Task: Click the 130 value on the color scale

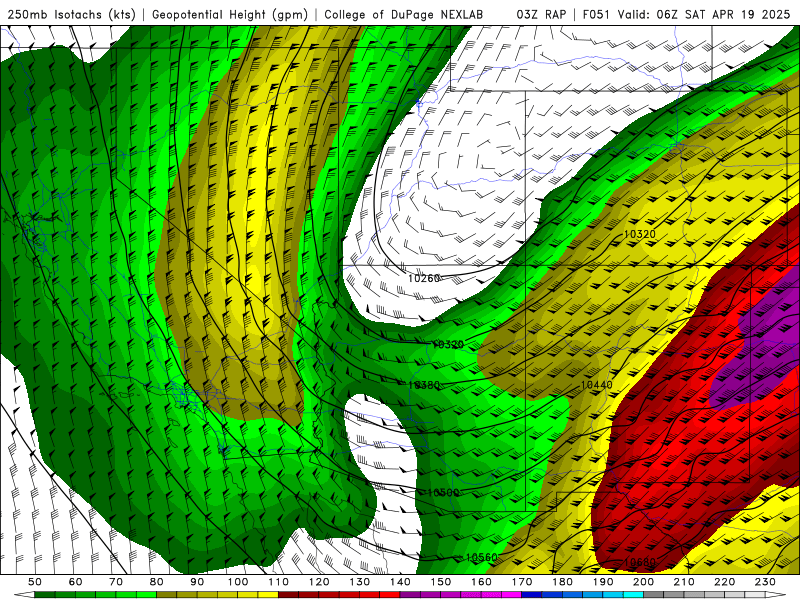Action: 360,582
